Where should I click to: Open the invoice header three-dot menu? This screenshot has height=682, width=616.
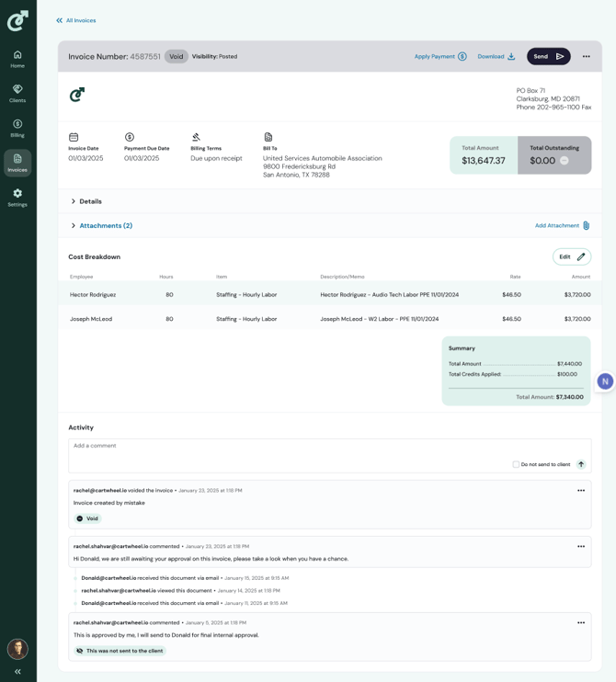coord(586,57)
